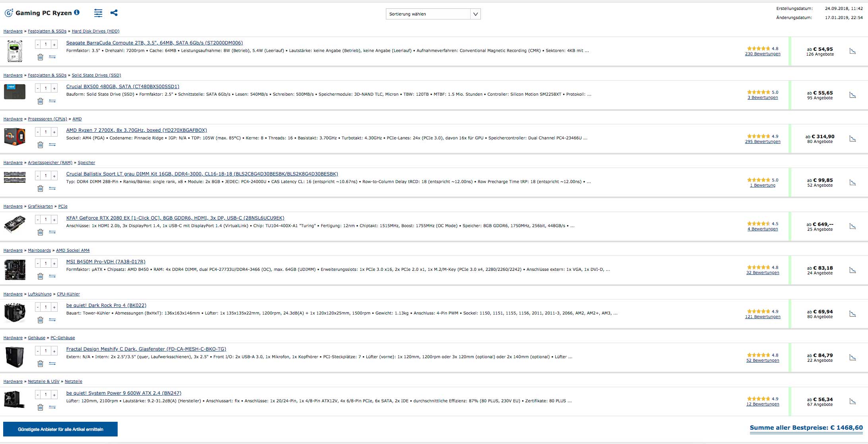868x444 pixels.
Task: Delete the Seagate BarraCuda item via trash icon
Action: click(x=40, y=57)
